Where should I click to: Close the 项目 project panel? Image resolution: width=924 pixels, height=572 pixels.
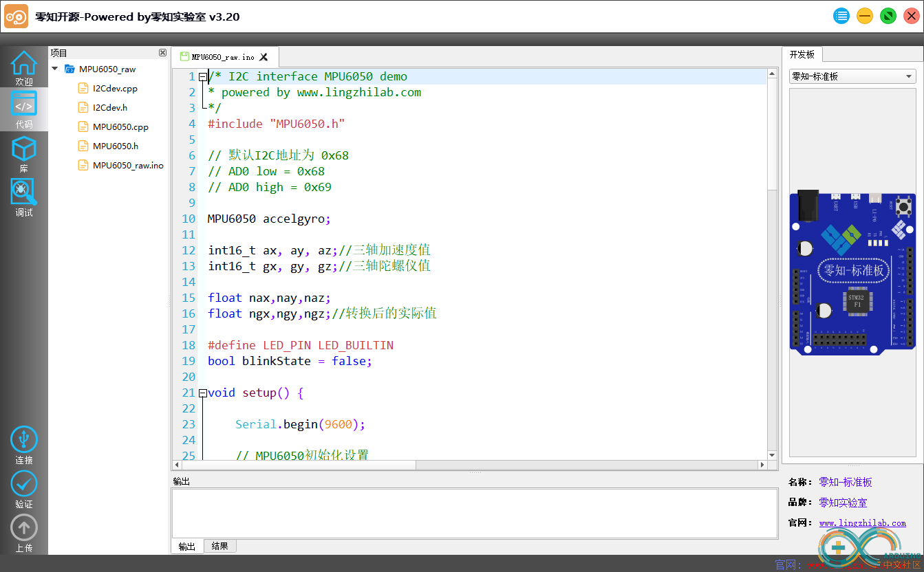pos(162,52)
